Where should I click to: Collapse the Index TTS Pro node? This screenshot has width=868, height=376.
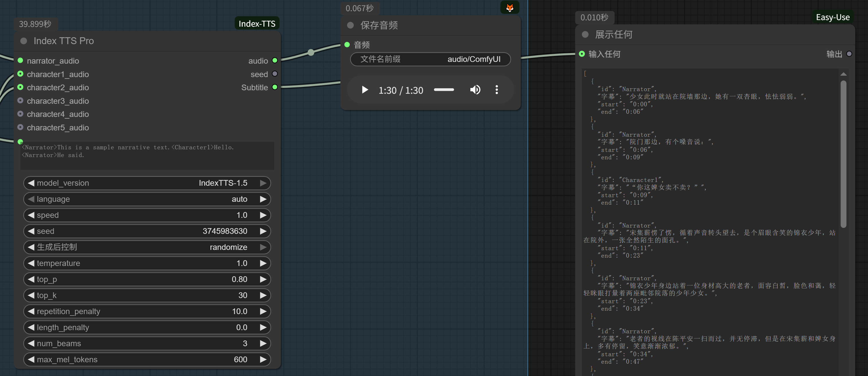click(x=24, y=41)
